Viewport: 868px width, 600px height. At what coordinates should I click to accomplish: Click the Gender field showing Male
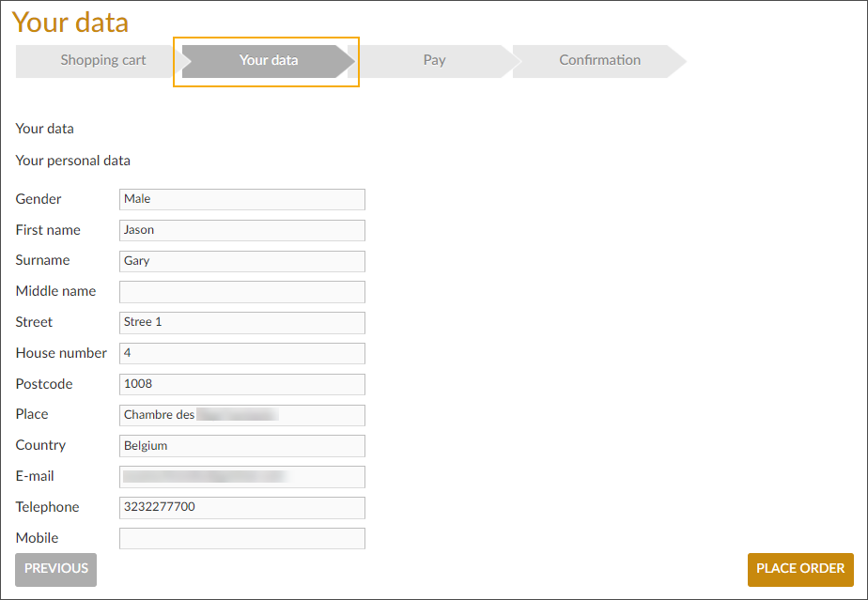coord(242,199)
